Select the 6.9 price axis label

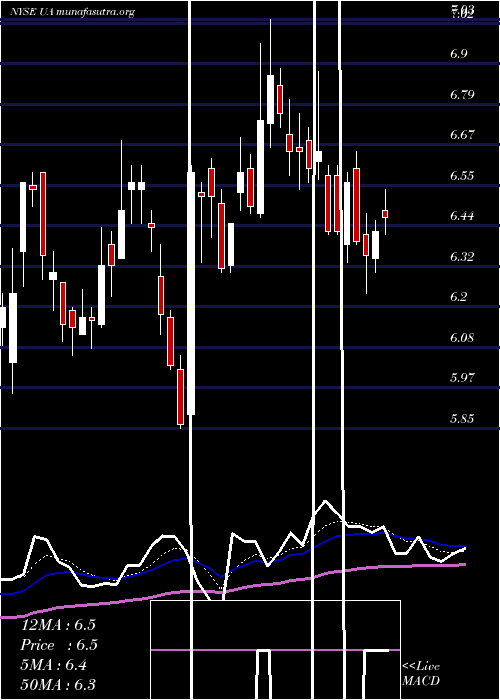click(x=459, y=54)
